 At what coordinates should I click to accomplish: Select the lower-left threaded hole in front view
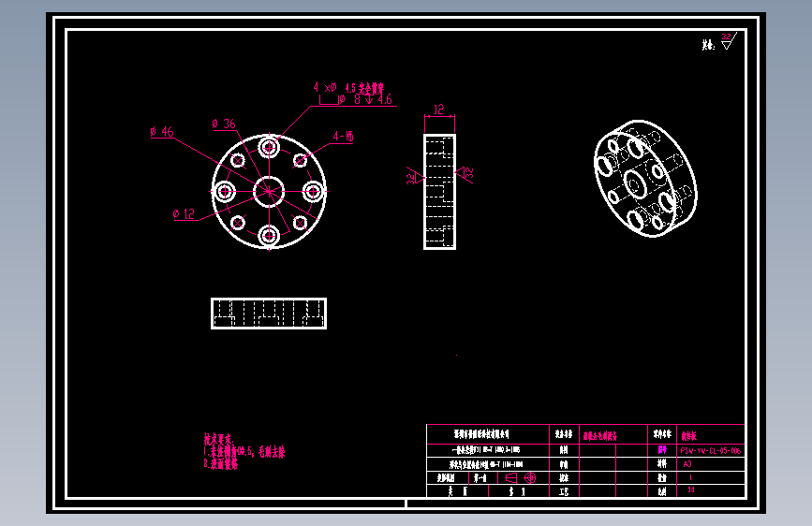click(x=238, y=223)
